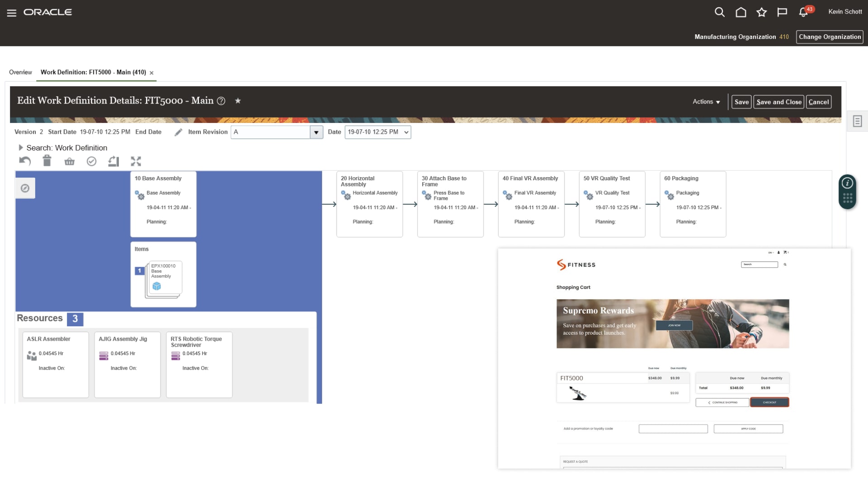Open the Actions menu
The width and height of the screenshot is (868, 488).
pos(706,102)
